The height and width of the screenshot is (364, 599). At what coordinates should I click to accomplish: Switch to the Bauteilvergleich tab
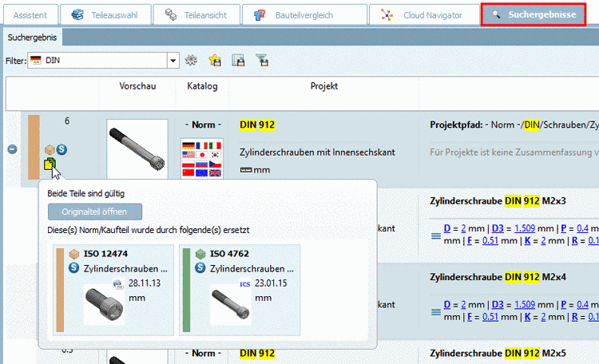point(304,15)
